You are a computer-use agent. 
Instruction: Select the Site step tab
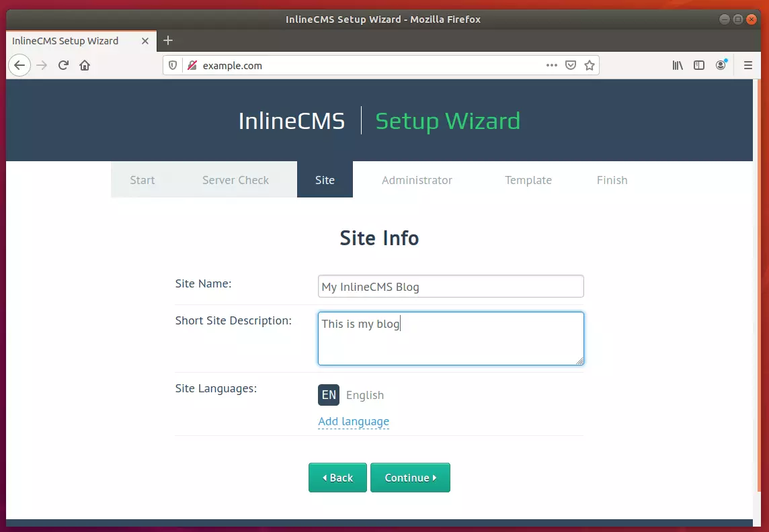point(325,180)
